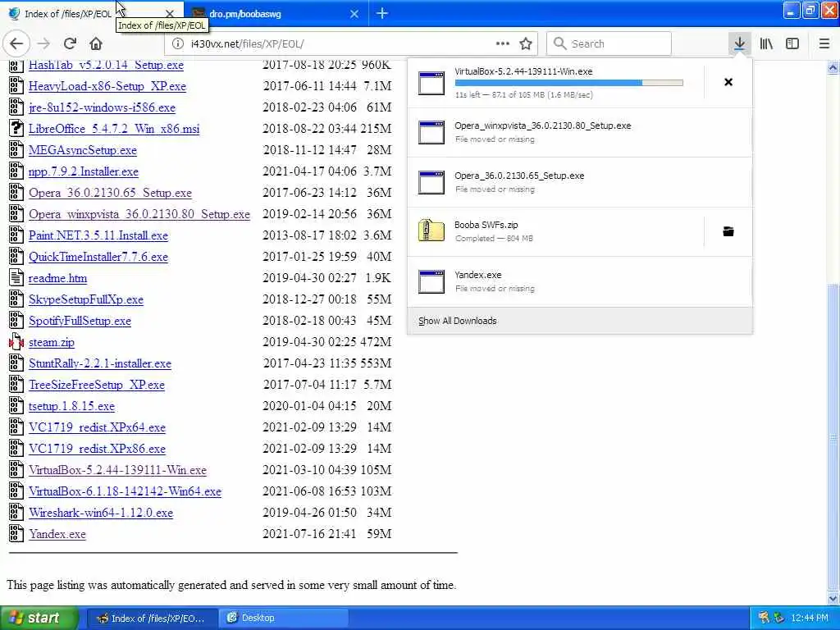Click VirtualBox-6.1.18-142142-Win64.exe link
840x630 pixels.
[125, 492]
